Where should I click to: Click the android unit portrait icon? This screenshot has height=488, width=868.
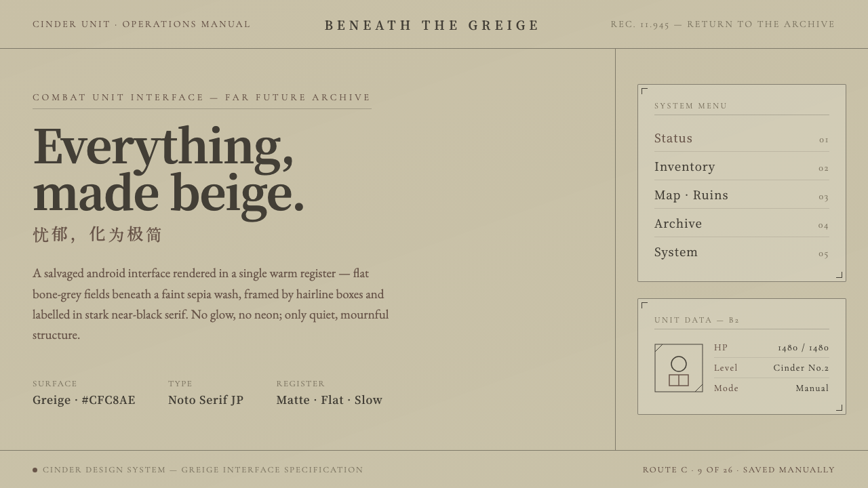(x=679, y=368)
